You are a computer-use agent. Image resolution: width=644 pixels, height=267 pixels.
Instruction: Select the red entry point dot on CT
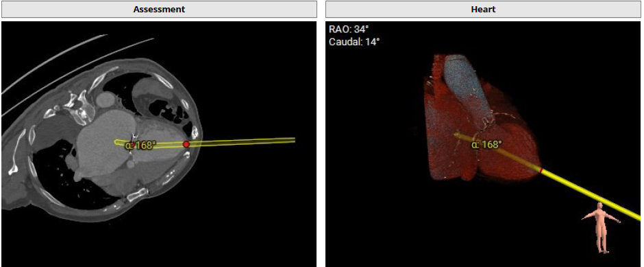(186, 144)
